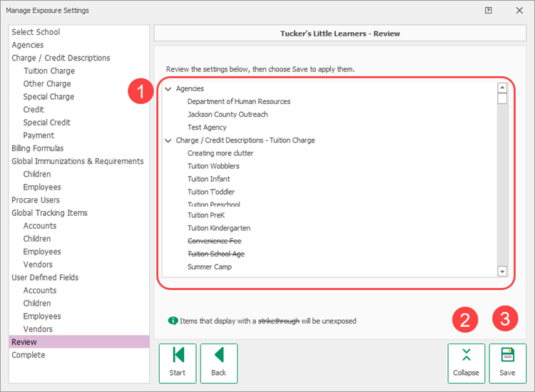This screenshot has width=535, height=392.
Task: Open the Billing Formulas step
Action: click(38, 148)
